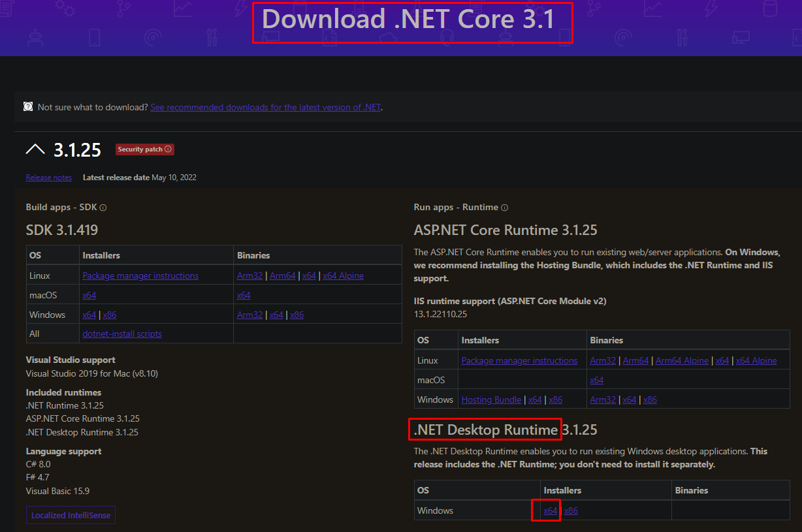The height and width of the screenshot is (532, 802).
Task: Download ASP.NET Core Windows x86 binary
Action: pyautogui.click(x=650, y=399)
